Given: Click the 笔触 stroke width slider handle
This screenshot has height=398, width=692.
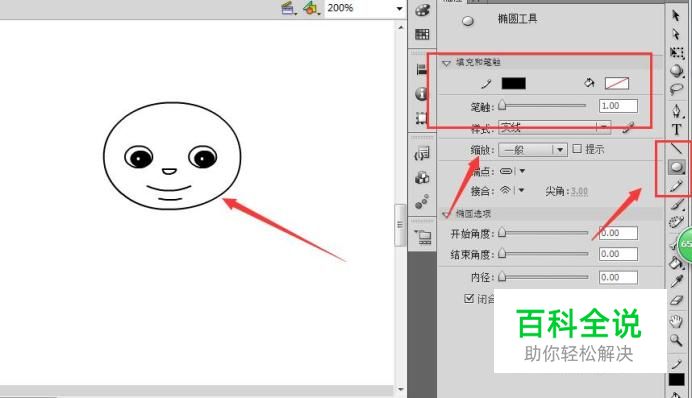Looking at the screenshot, I should 502,105.
